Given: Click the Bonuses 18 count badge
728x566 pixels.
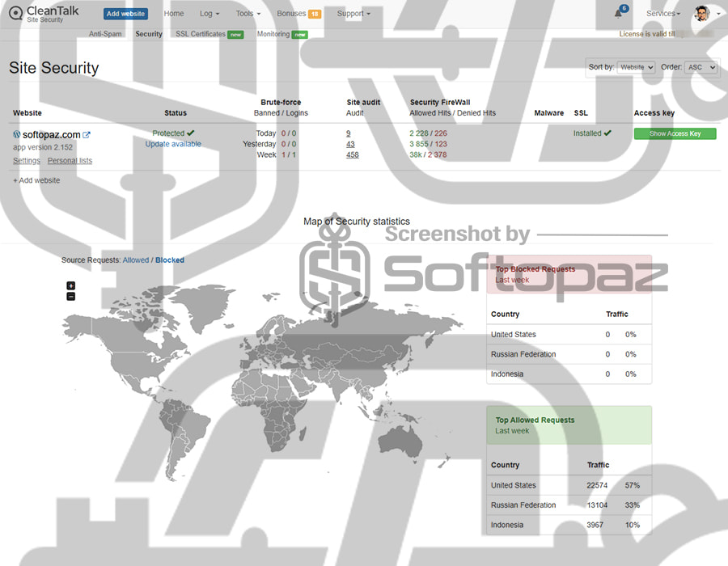Looking at the screenshot, I should [315, 14].
